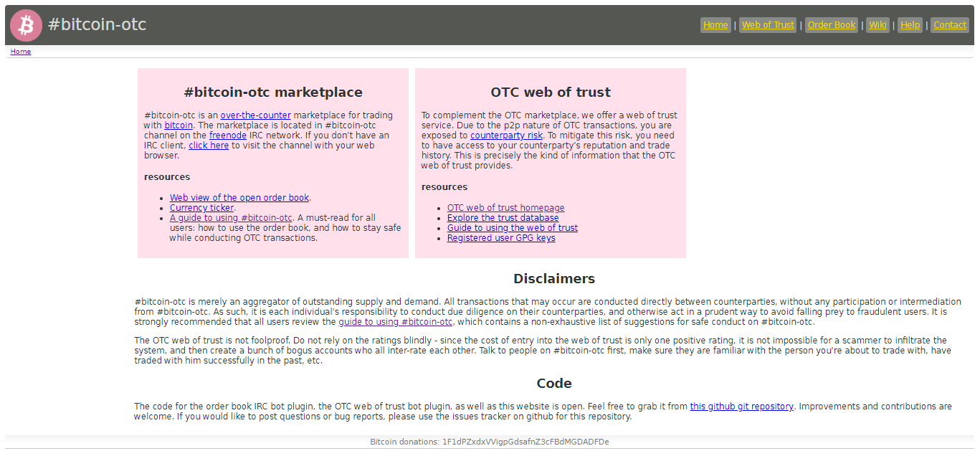This screenshot has height=451, width=980.
Task: Click the Code section heading
Action: tap(554, 384)
